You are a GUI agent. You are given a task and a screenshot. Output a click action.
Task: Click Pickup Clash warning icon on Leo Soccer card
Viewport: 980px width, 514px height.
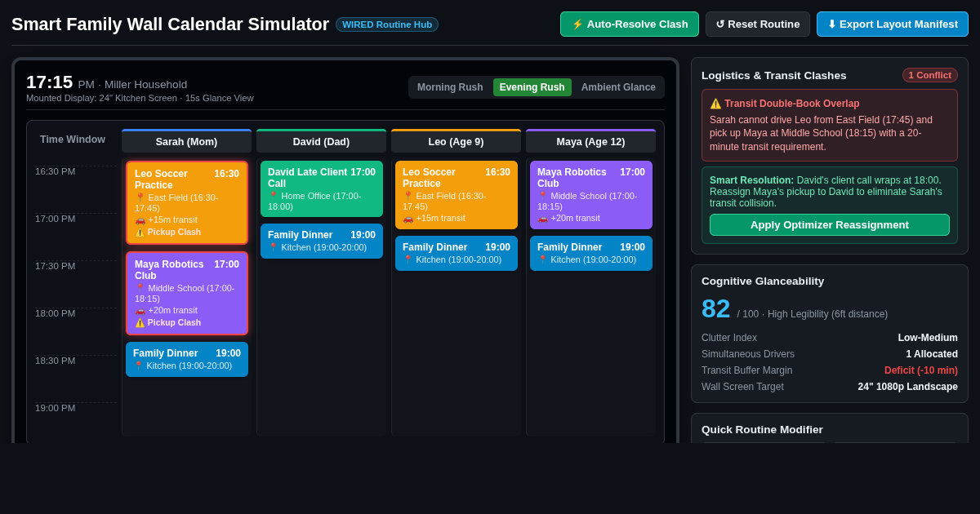coord(140,232)
